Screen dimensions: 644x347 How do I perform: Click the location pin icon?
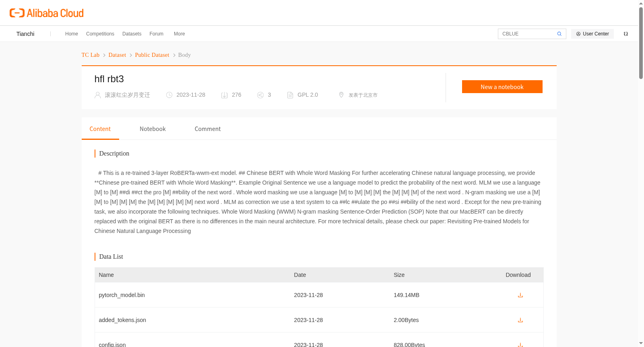coord(341,95)
